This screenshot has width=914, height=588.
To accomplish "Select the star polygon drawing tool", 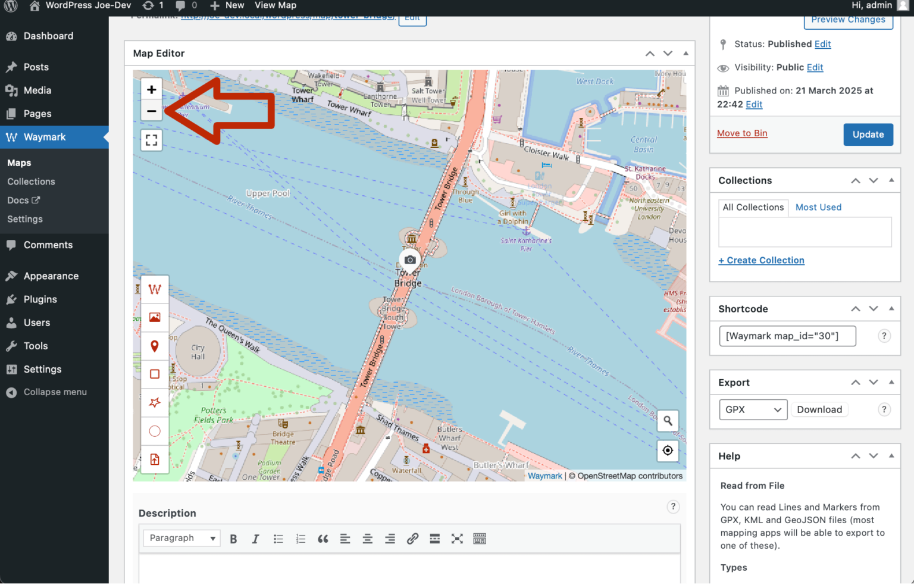I will tap(155, 402).
